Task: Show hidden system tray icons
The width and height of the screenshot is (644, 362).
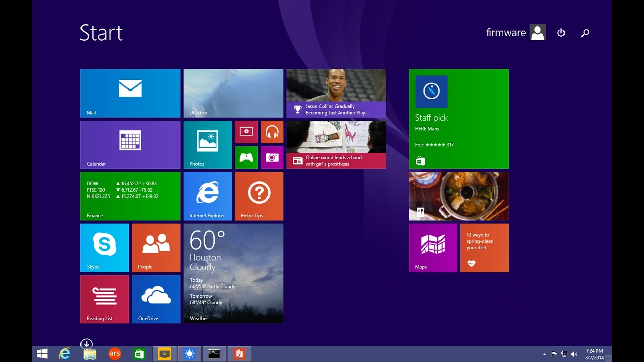Action: 545,354
